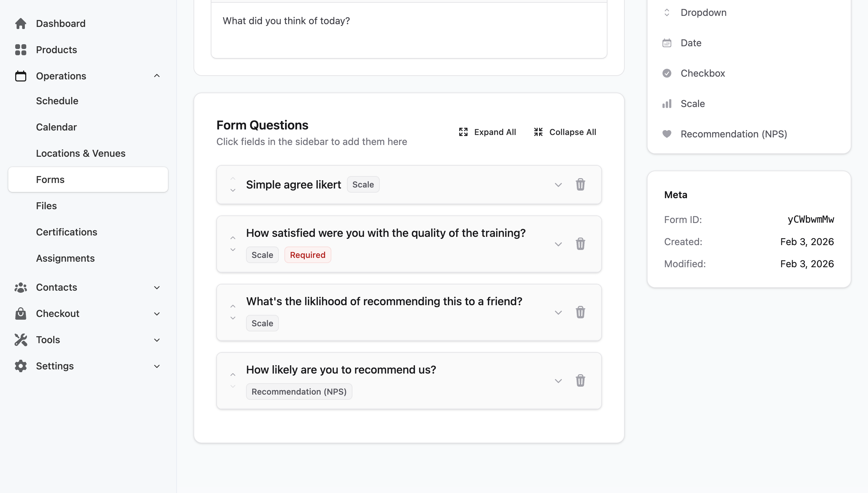Click the Dashboard home icon
Screen dimensions: 868x493
click(x=20, y=23)
